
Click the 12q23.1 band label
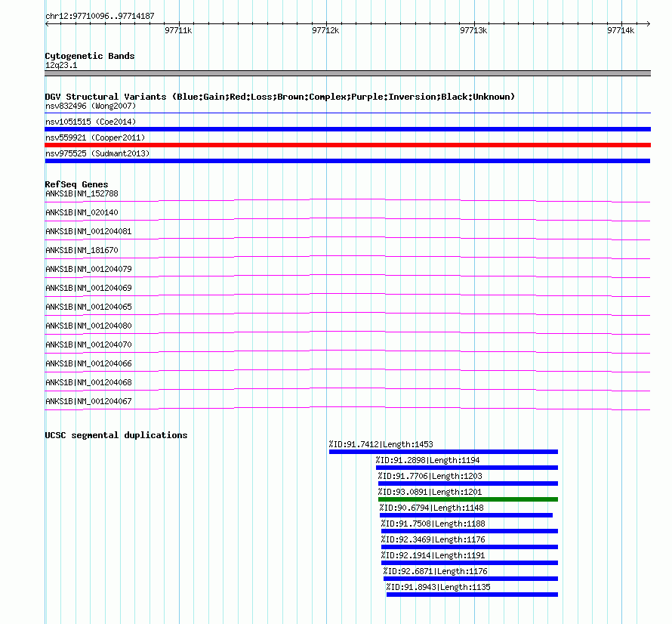(61, 65)
